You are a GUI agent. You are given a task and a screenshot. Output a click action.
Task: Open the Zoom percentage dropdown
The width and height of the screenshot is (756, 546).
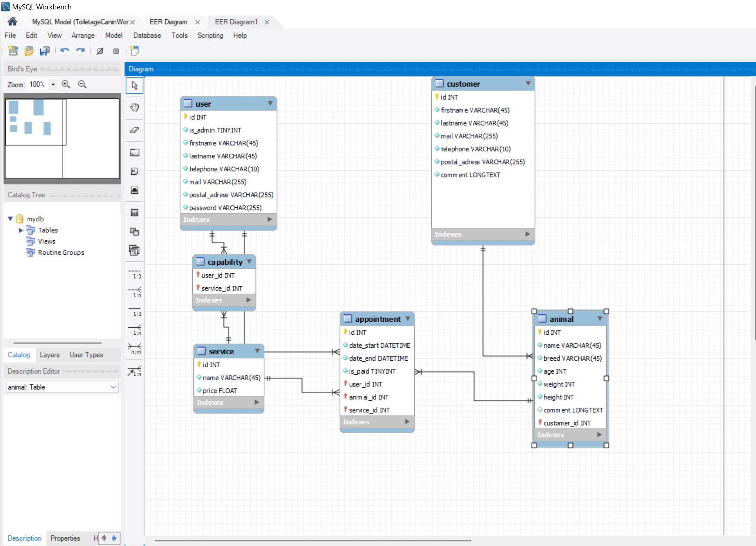pos(53,84)
